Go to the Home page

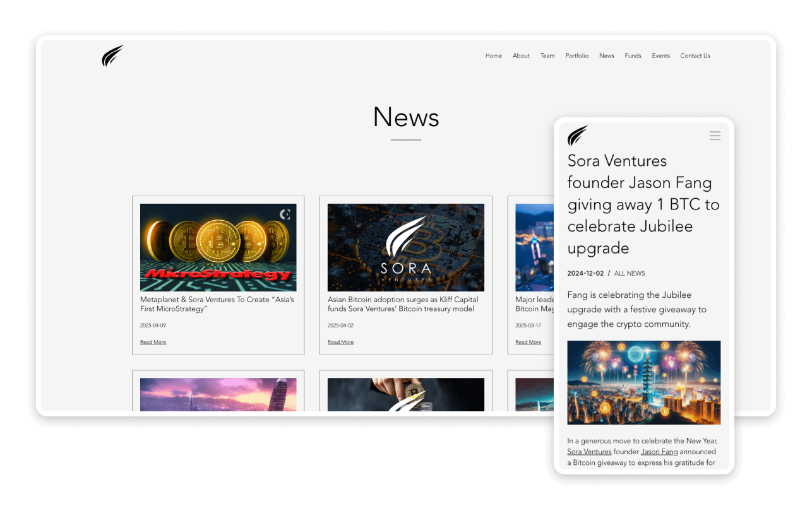[x=493, y=56]
